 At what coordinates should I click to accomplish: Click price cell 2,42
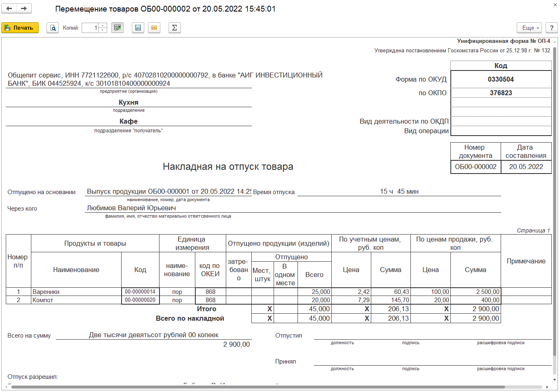(x=351, y=292)
